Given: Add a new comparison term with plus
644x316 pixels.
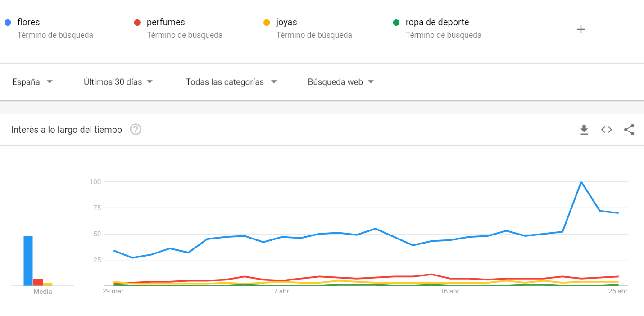Looking at the screenshot, I should (x=581, y=29).
